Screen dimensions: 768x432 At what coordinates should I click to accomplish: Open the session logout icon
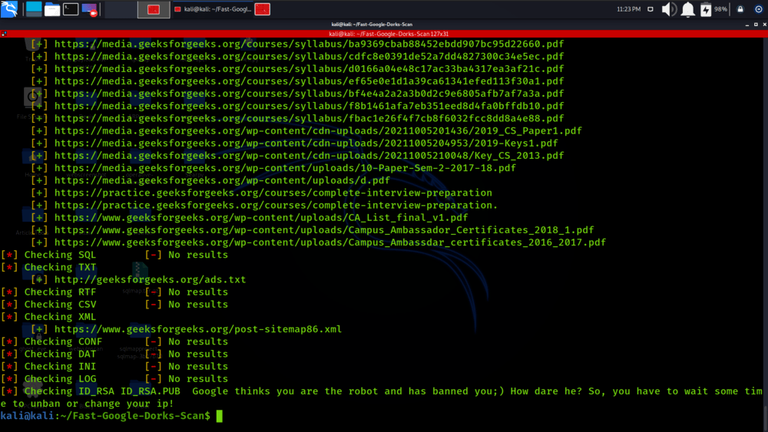tap(758, 9)
